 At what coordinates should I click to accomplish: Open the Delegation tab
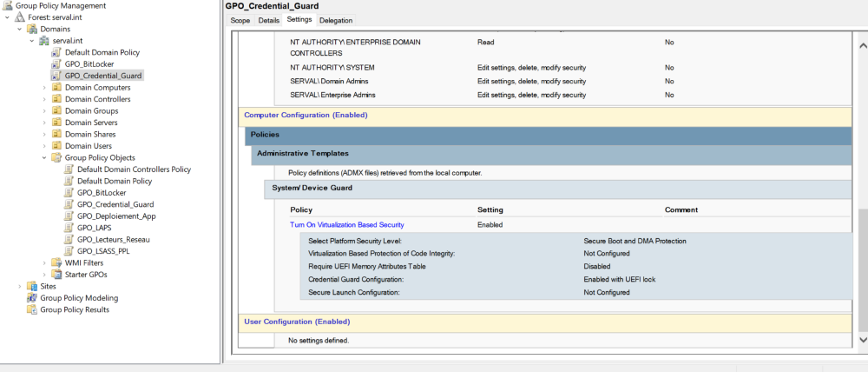[335, 21]
